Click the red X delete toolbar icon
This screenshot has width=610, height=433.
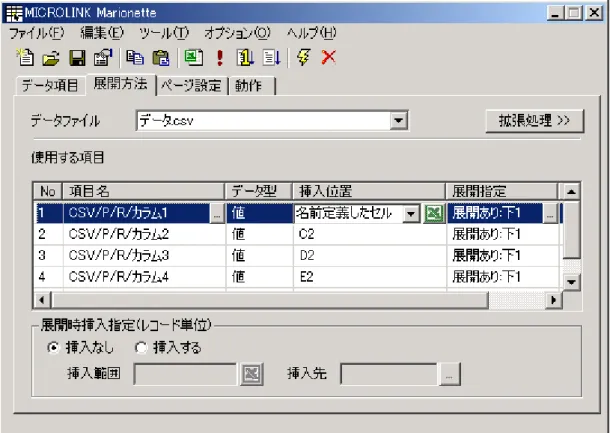329,58
